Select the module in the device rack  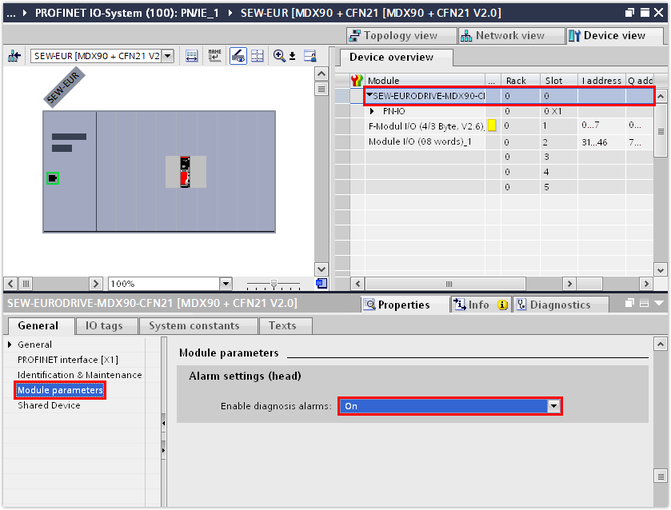185,171
